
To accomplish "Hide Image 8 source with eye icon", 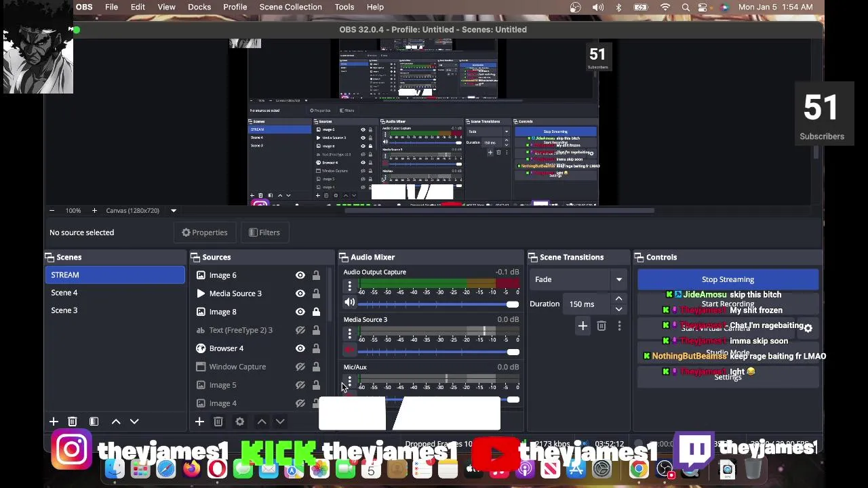I will [x=300, y=312].
